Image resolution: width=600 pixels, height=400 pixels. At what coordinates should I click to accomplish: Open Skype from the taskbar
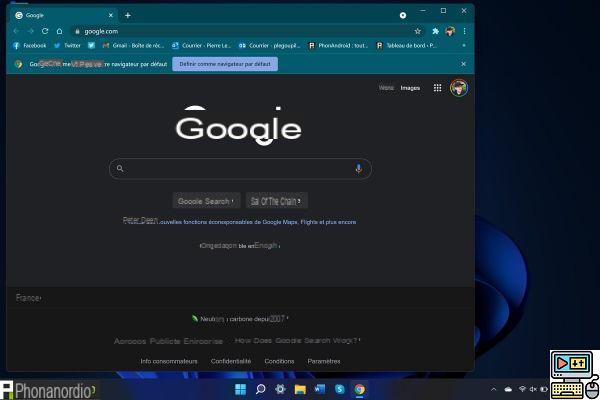coord(339,389)
